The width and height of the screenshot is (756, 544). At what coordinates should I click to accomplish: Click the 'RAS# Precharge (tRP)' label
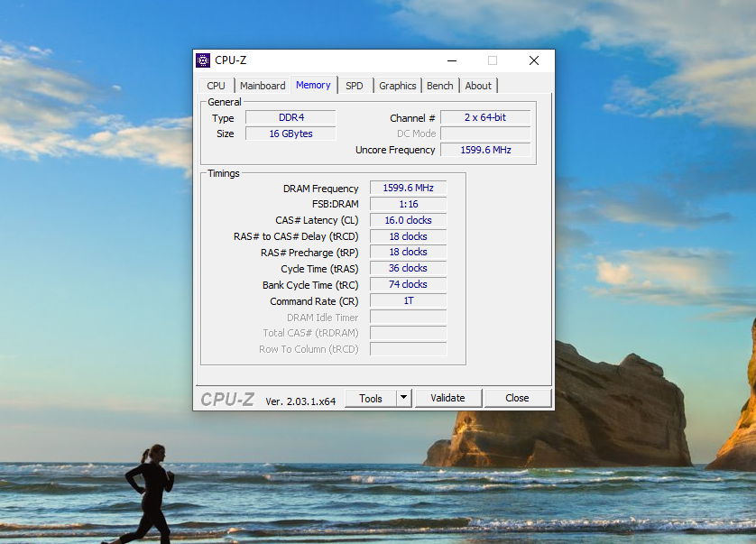tap(309, 253)
